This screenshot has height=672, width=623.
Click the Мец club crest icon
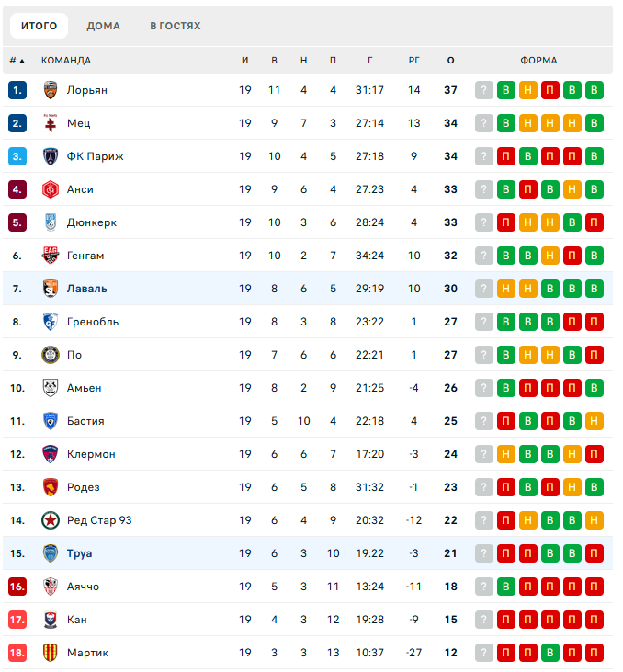[x=51, y=123]
